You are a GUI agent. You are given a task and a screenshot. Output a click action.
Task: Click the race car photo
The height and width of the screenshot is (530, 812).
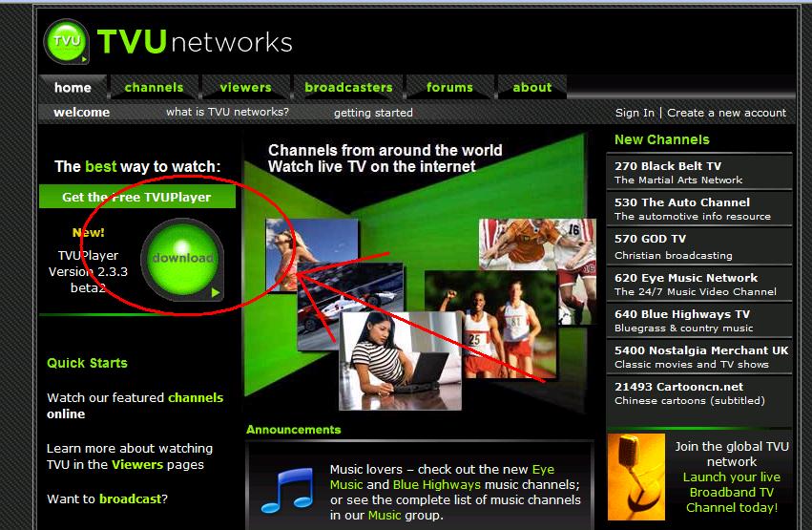point(350,290)
